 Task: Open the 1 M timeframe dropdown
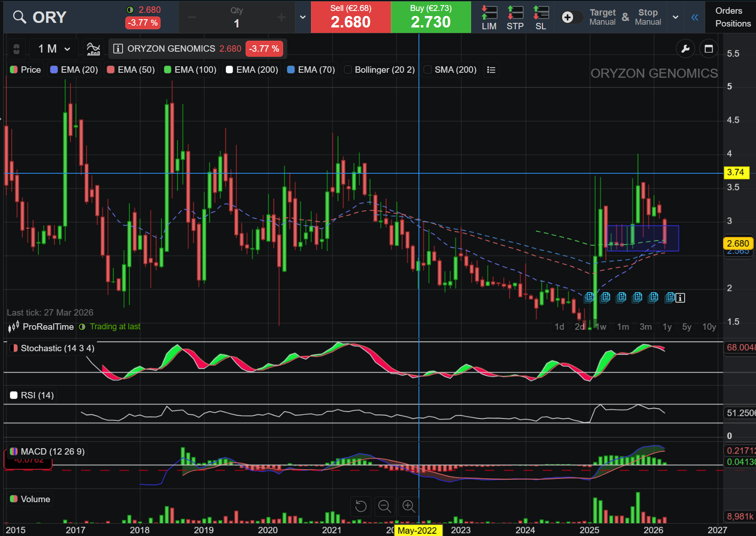54,48
